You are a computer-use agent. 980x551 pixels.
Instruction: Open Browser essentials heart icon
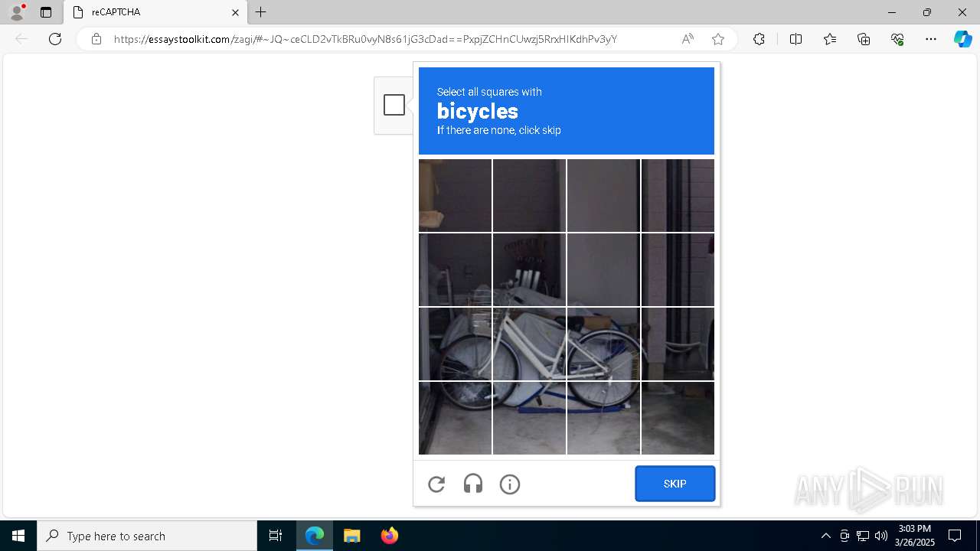click(897, 39)
